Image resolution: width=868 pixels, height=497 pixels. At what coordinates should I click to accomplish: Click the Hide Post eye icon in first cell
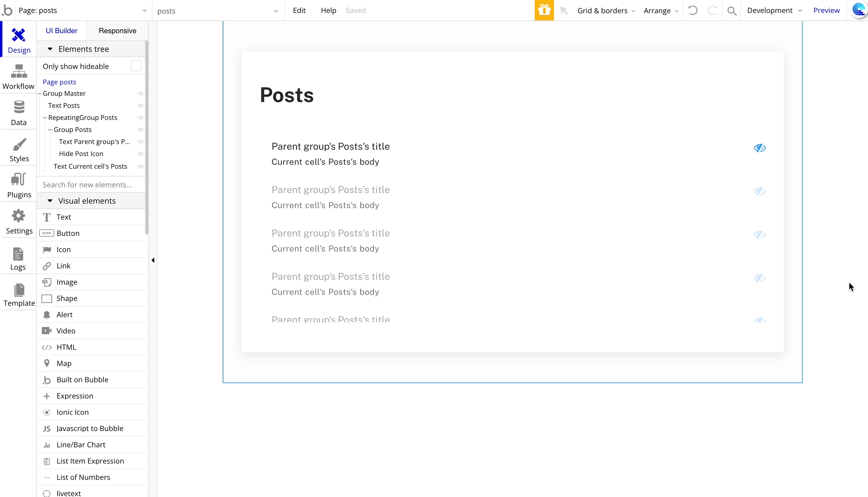(759, 148)
